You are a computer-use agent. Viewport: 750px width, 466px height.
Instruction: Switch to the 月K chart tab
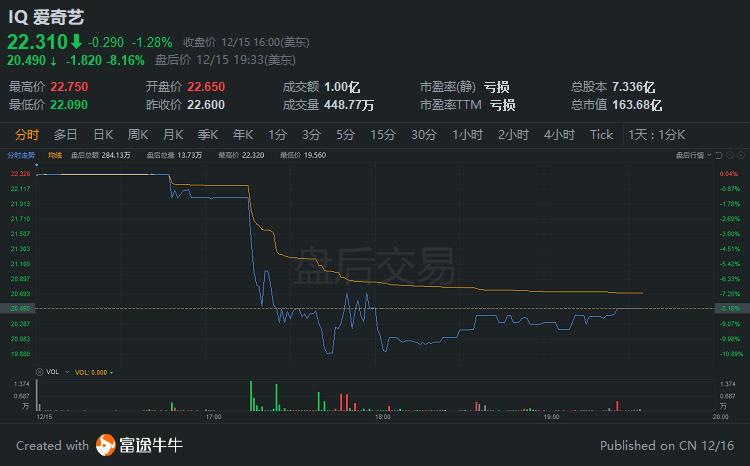[x=173, y=135]
